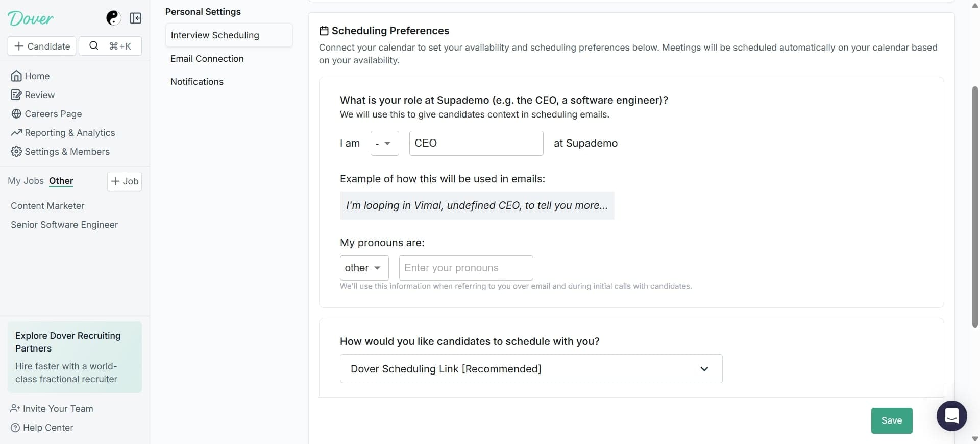Click the Save button
This screenshot has height=444, width=980.
click(891, 420)
